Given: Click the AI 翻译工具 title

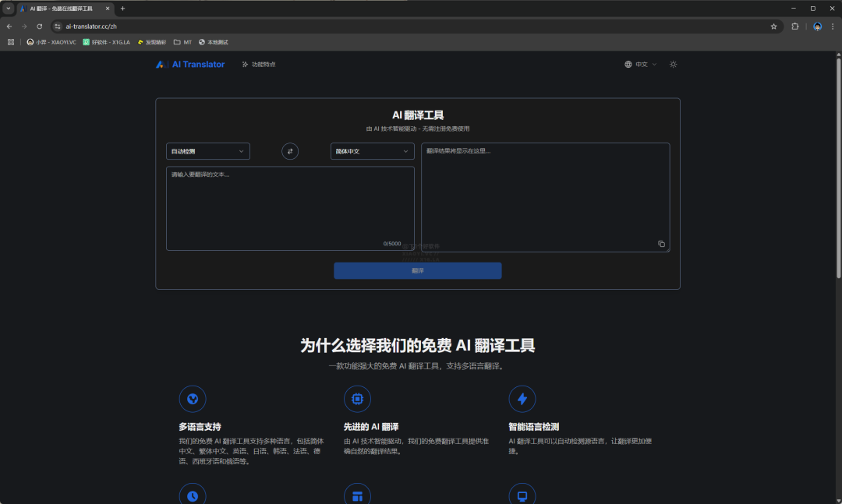Looking at the screenshot, I should (418, 115).
